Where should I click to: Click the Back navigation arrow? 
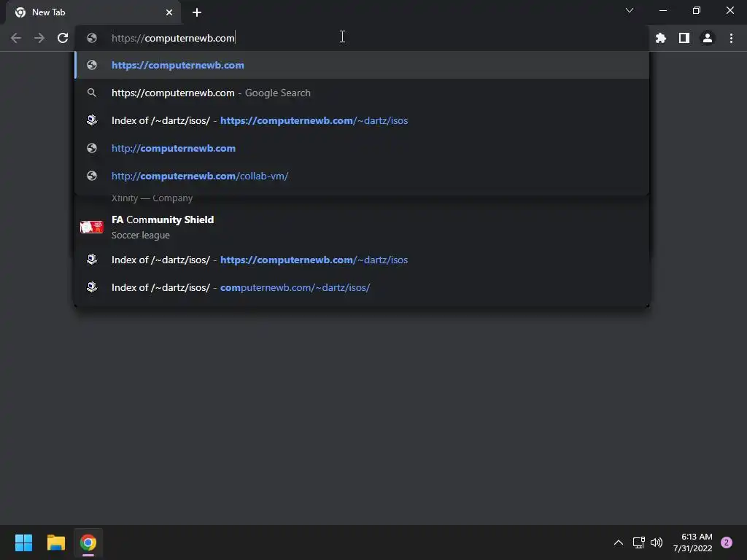click(16, 38)
